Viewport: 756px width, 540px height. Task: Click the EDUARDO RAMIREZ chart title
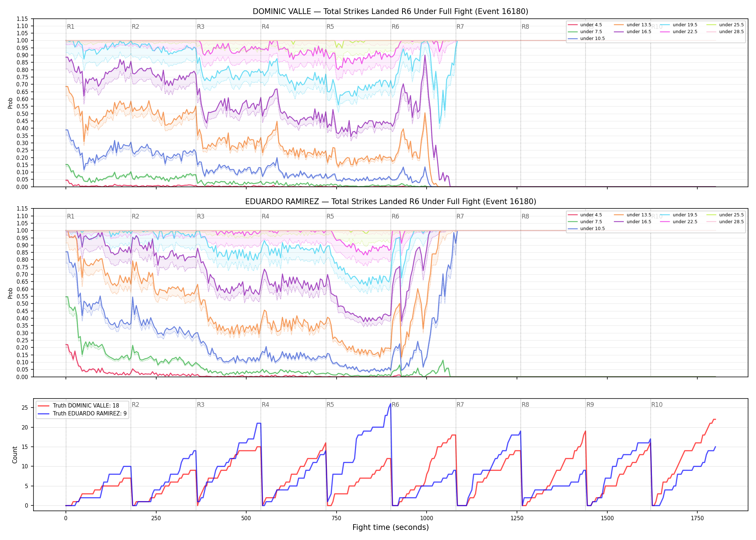click(390, 202)
